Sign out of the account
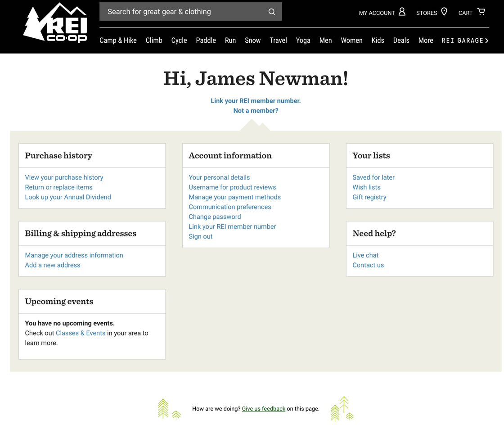Viewport: 504px width, 425px height. point(200,236)
